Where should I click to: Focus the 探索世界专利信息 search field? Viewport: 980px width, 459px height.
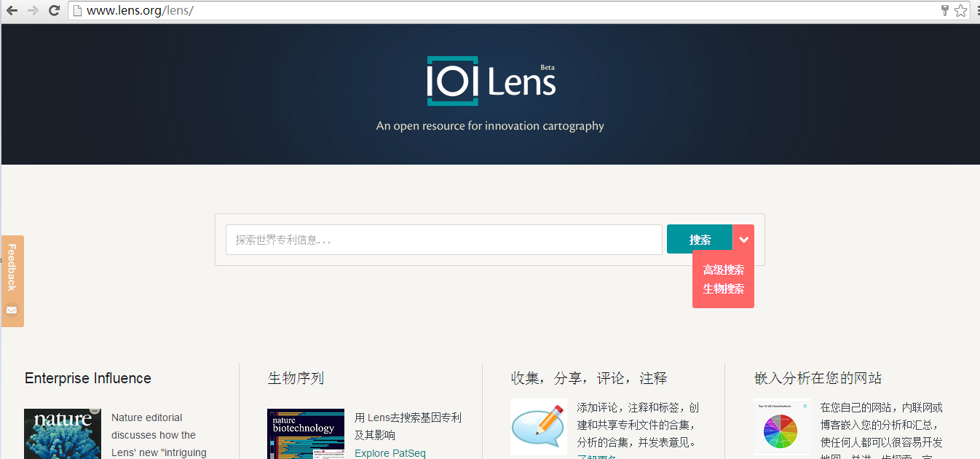point(444,240)
